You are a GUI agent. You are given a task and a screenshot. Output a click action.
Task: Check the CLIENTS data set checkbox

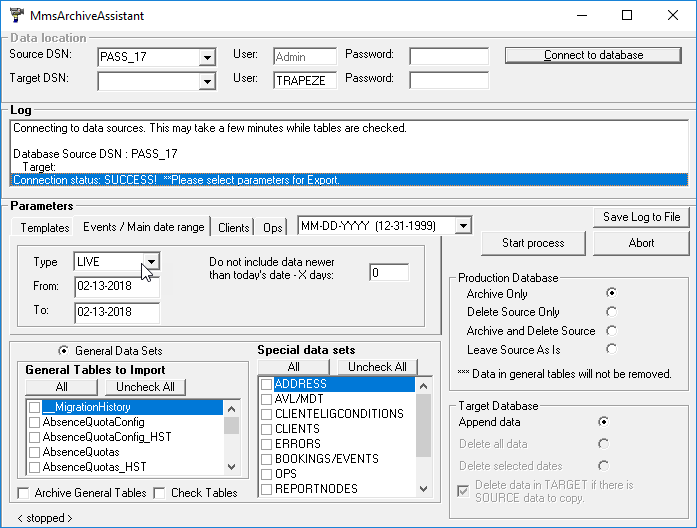pyautogui.click(x=267, y=429)
